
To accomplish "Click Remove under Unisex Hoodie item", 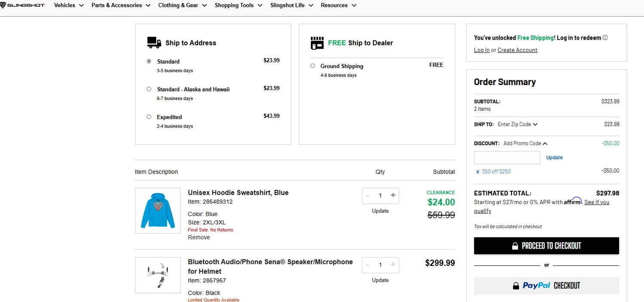I will (x=199, y=237).
